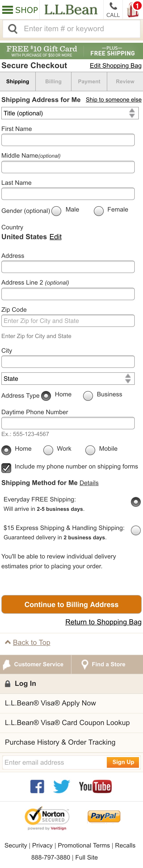Open L.L.Bean Twitter bird icon
The height and width of the screenshot is (868, 143).
(x=61, y=787)
